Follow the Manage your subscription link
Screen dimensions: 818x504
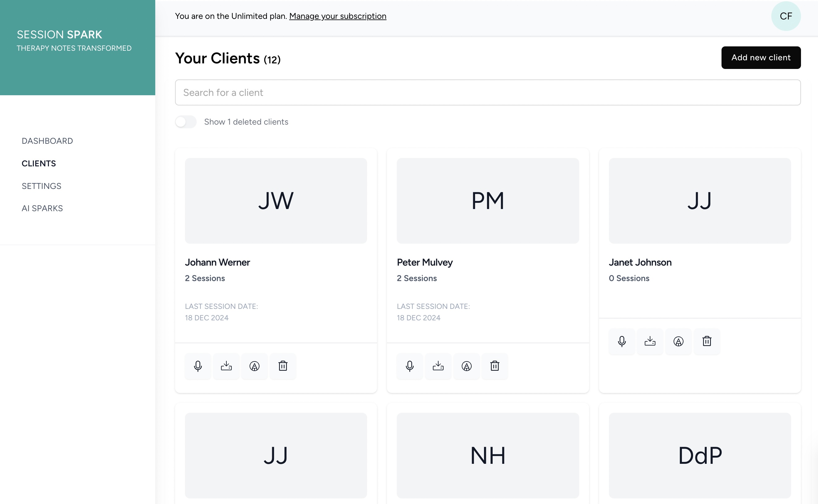[338, 16]
